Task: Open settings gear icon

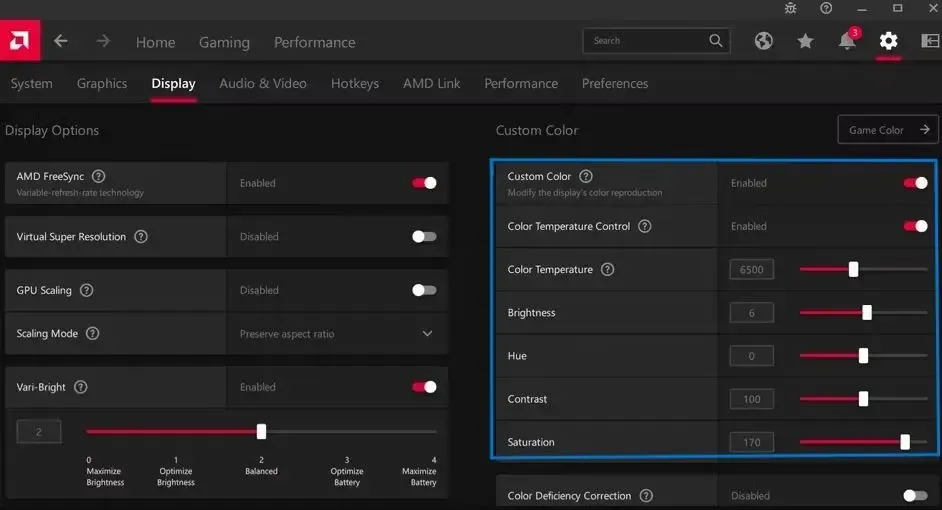Action: click(888, 41)
